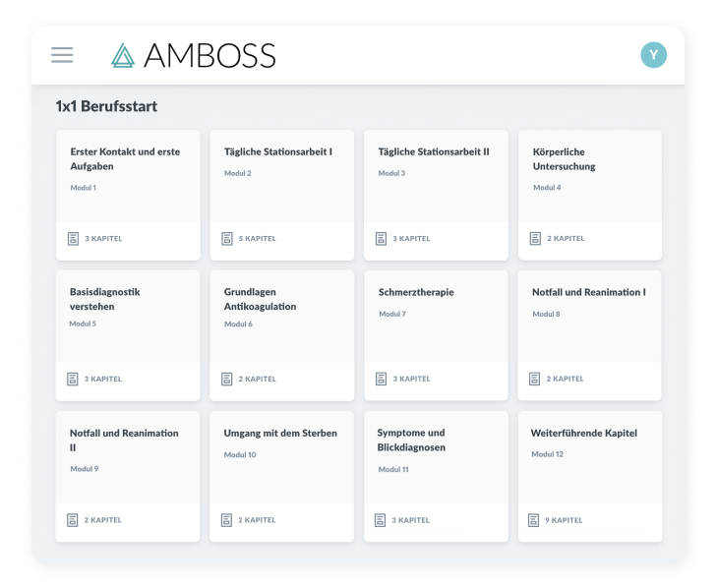Click the Modul 10 label
718x588 pixels.
point(240,454)
